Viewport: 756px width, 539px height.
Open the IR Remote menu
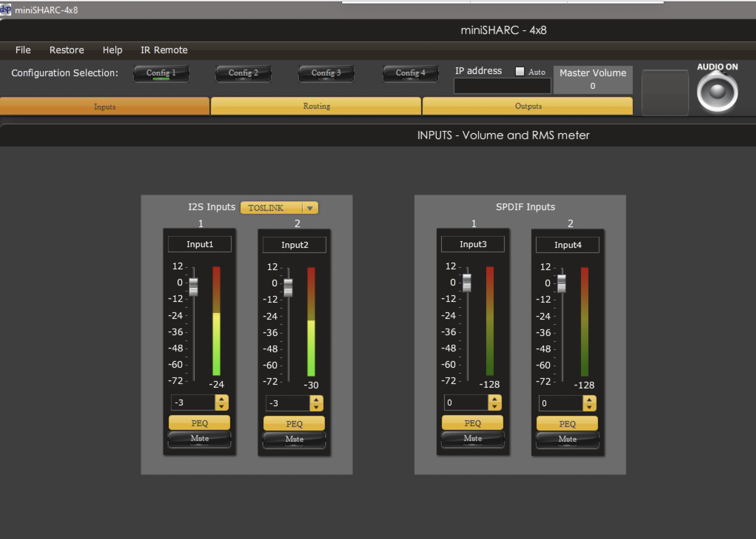click(164, 50)
